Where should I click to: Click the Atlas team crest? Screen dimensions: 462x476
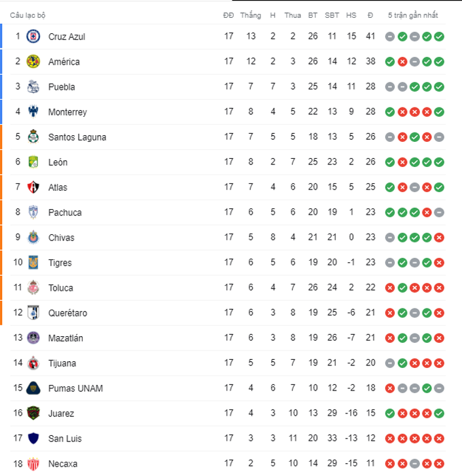pyautogui.click(x=33, y=187)
